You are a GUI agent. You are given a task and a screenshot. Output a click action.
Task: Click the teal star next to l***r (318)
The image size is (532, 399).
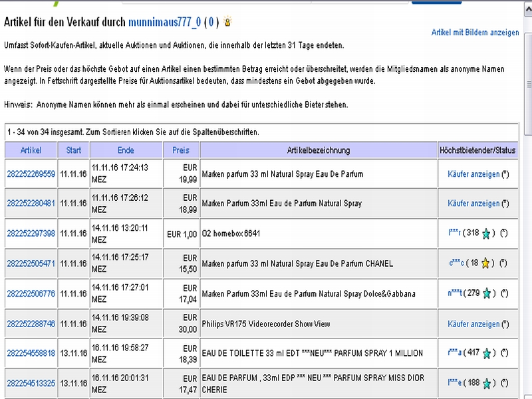pyautogui.click(x=486, y=234)
